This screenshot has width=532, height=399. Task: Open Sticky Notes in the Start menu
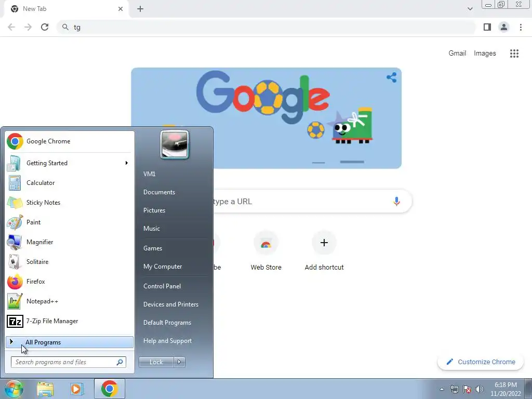[70, 203]
